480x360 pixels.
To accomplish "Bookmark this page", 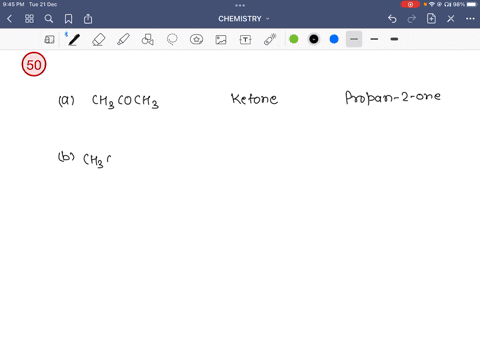I will (68, 19).
